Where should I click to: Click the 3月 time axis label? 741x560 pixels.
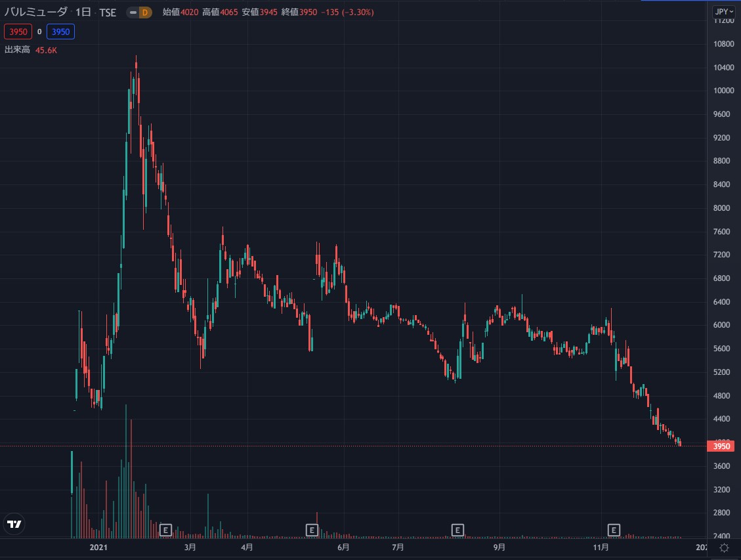pyautogui.click(x=190, y=548)
